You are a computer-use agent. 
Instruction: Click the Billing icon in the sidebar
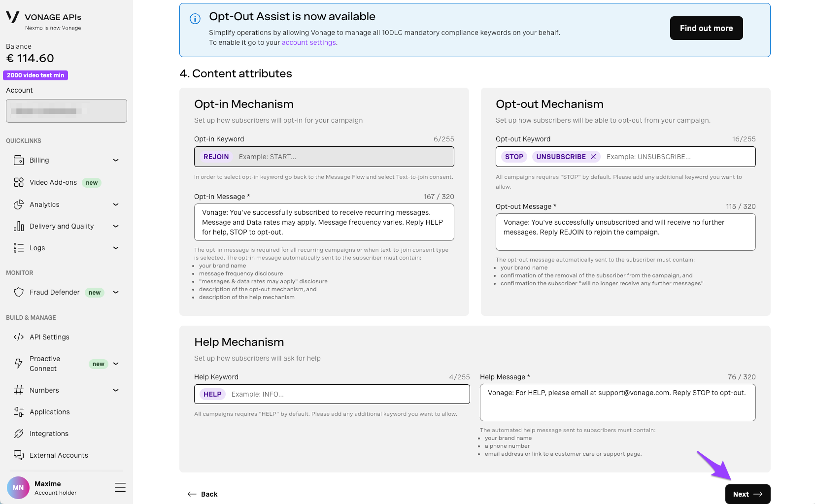click(x=18, y=160)
